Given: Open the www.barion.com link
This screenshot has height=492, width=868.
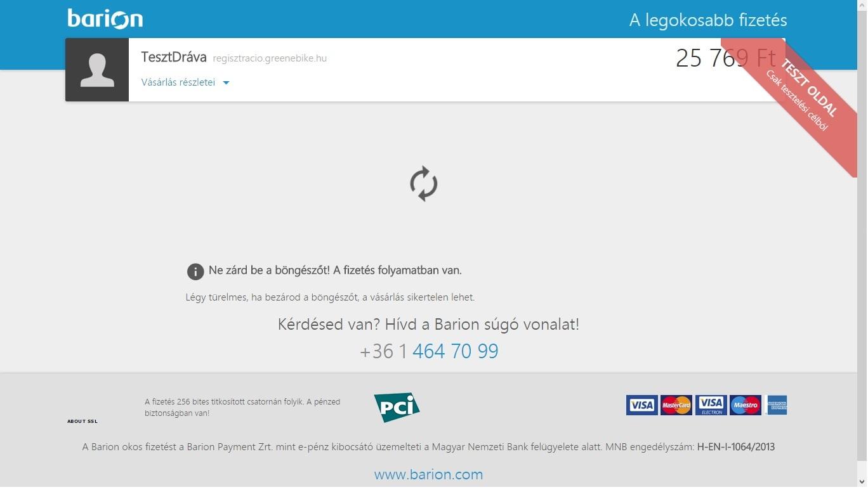Looking at the screenshot, I should click(x=428, y=474).
